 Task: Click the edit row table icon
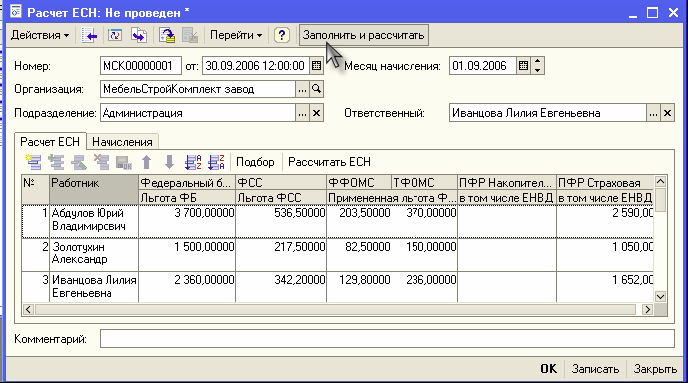pyautogui.click(x=79, y=162)
